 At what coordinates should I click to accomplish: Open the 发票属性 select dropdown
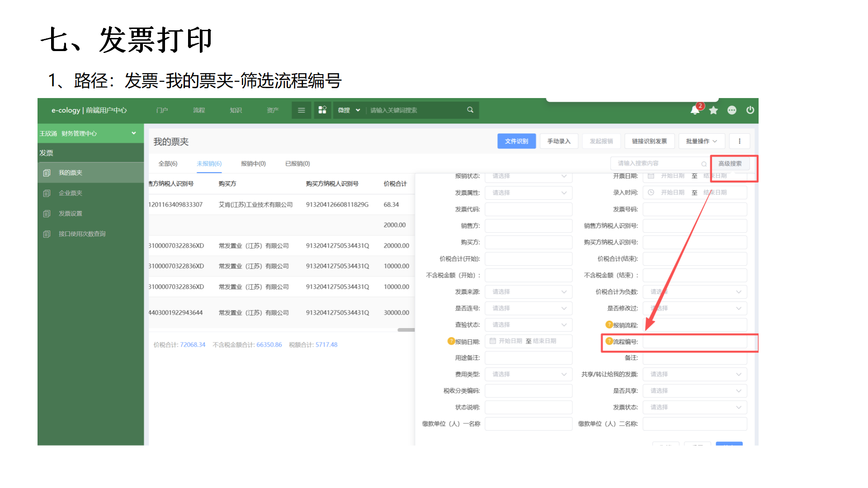point(528,193)
